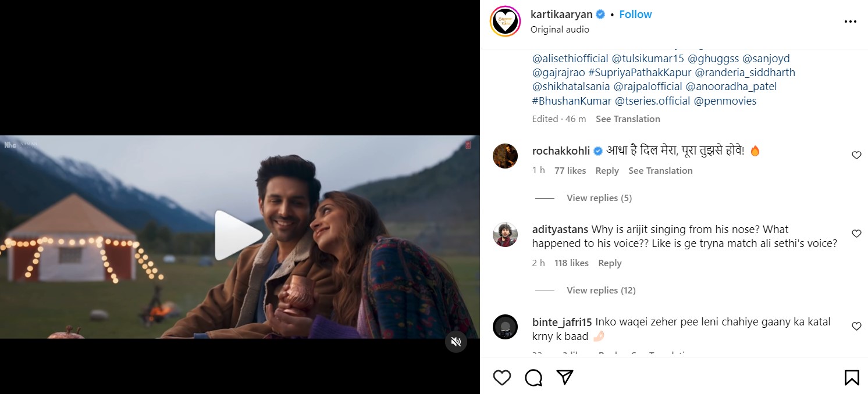Open kartikaaryan's profile picture story
Viewport: 868px width, 394px height.
tap(505, 22)
